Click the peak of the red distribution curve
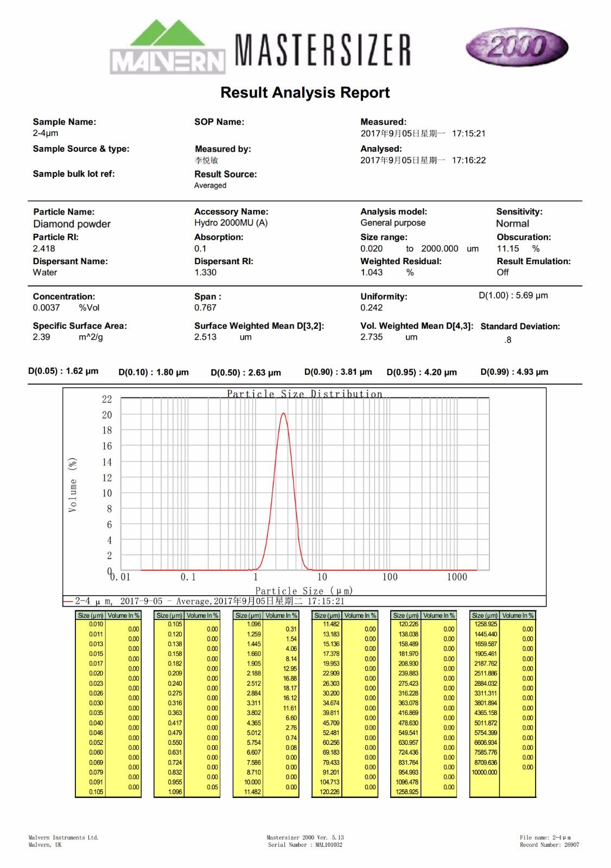This screenshot has width=611, height=868. point(283,413)
